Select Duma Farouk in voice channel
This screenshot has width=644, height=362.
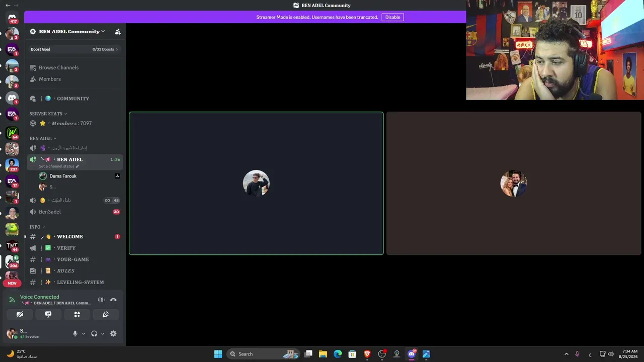pos(78,176)
